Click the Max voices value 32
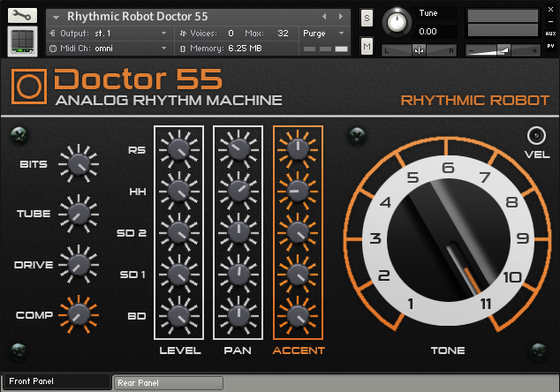 click(283, 34)
